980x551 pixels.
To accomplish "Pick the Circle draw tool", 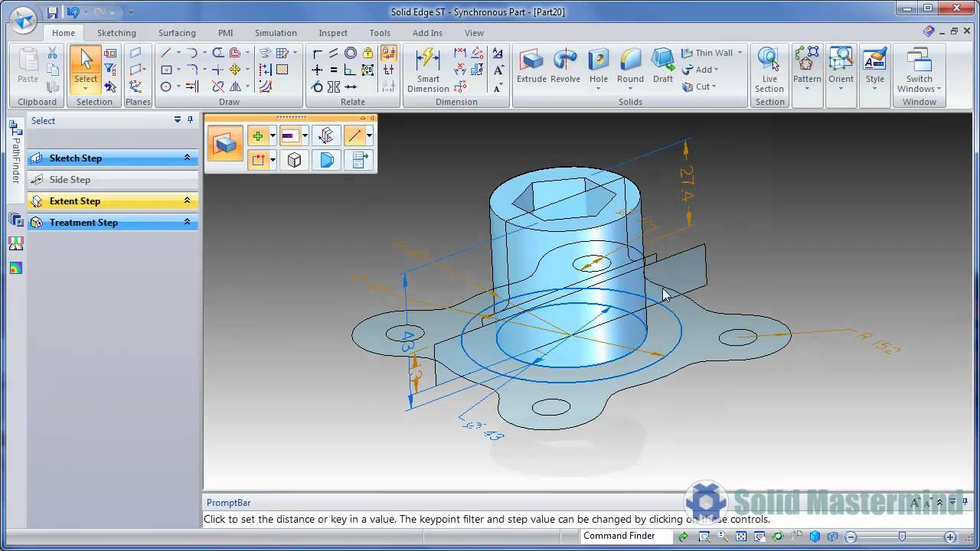I will [x=166, y=86].
